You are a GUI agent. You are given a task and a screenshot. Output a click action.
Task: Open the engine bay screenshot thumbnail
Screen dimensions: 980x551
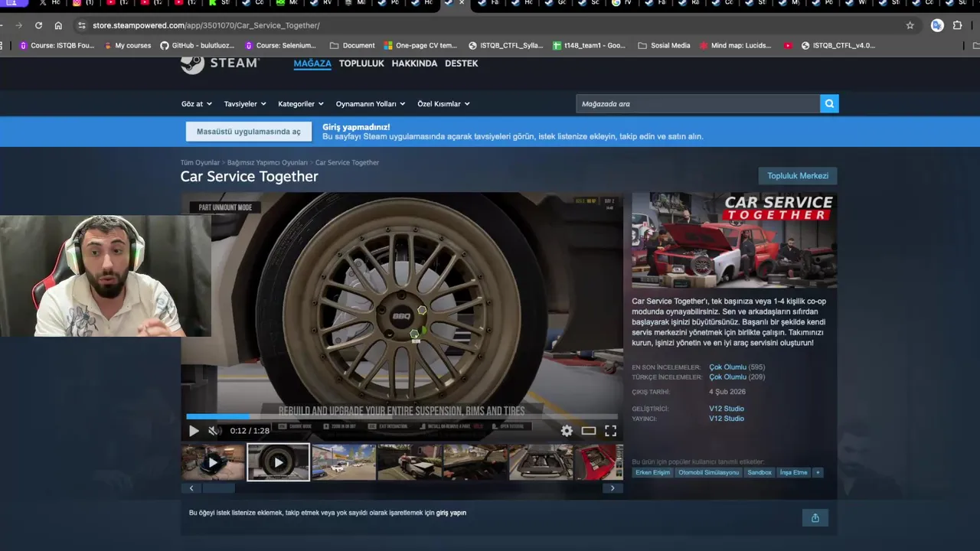click(541, 462)
